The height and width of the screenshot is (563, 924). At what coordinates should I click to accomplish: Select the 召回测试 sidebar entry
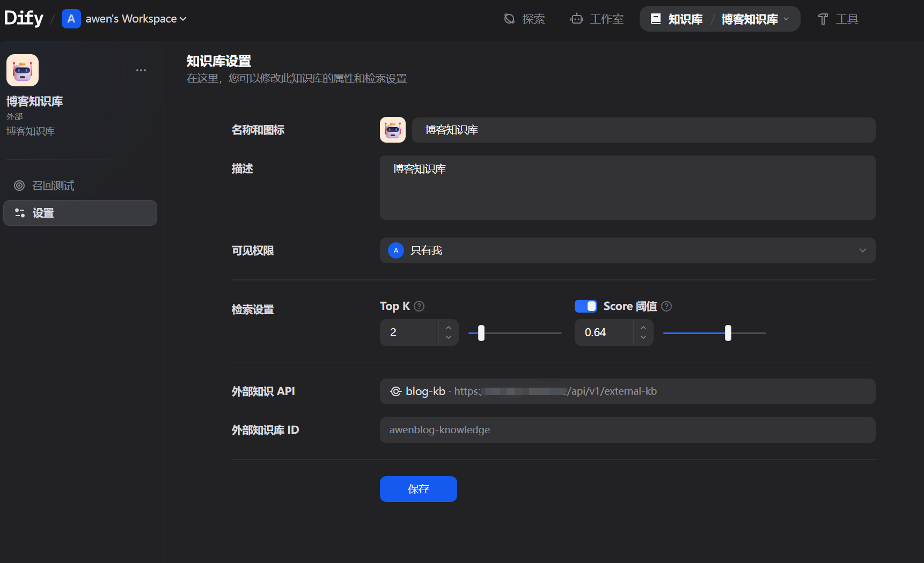click(x=52, y=186)
